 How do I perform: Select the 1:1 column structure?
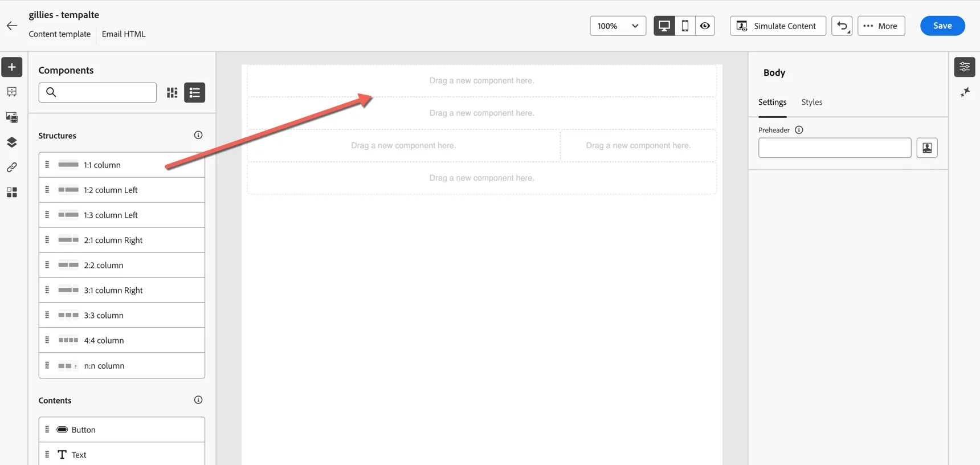pyautogui.click(x=122, y=165)
